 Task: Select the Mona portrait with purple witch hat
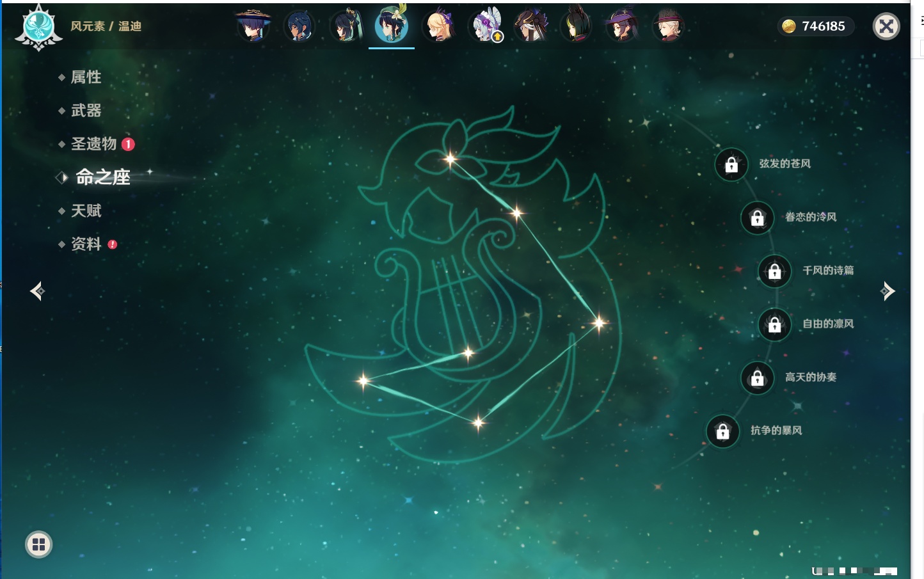[622, 26]
